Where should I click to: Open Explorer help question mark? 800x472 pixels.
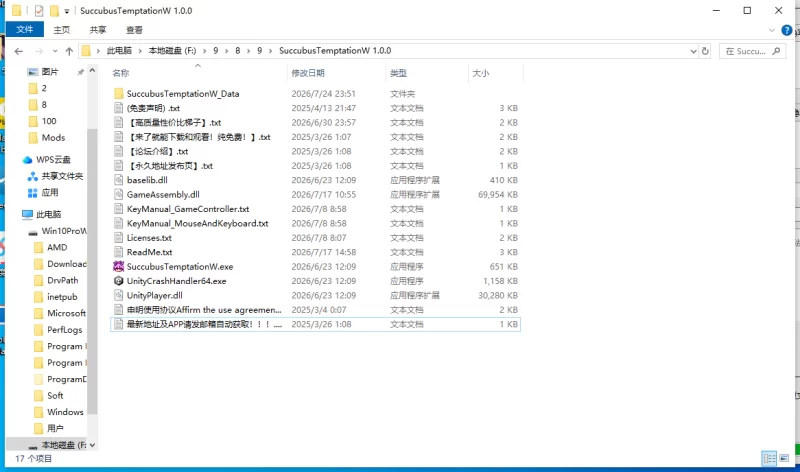tap(787, 31)
